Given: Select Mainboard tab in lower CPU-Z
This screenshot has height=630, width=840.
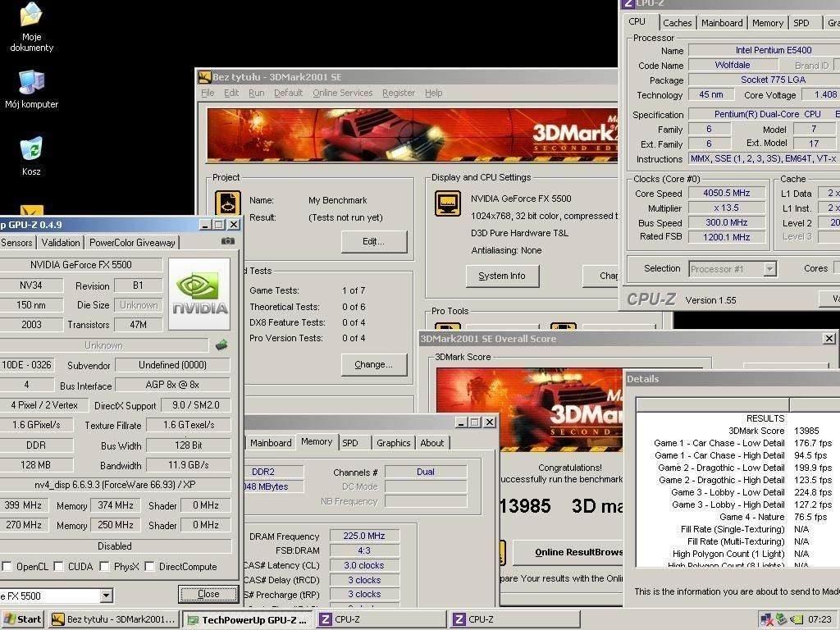Looking at the screenshot, I should 271,443.
